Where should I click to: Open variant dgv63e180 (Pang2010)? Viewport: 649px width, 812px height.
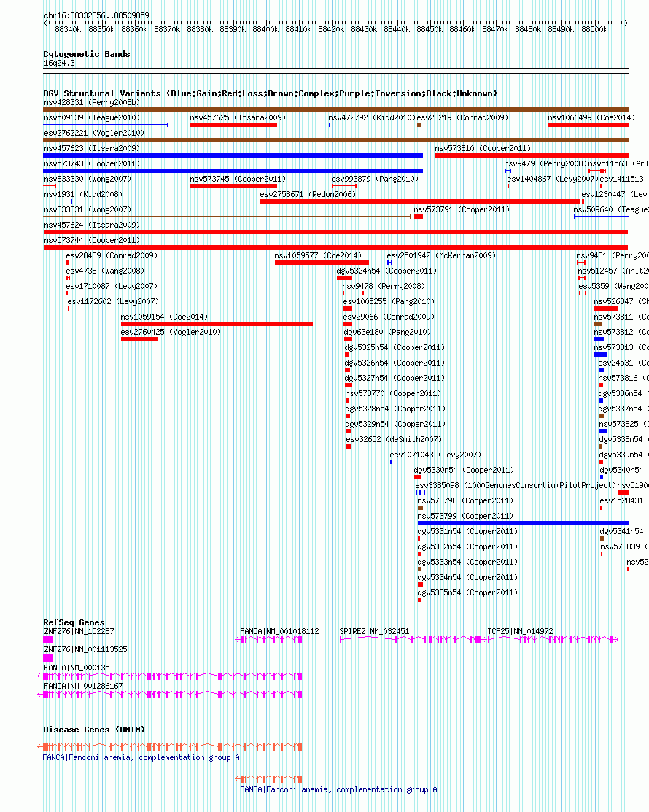click(388, 333)
